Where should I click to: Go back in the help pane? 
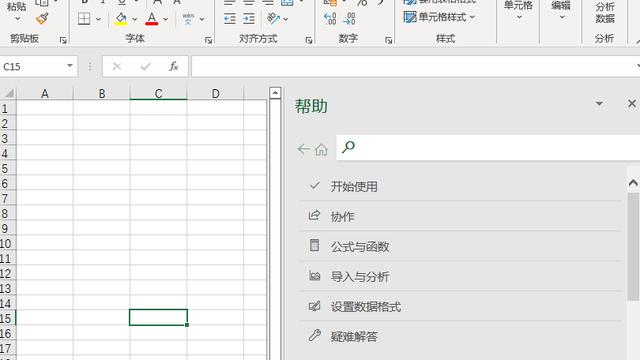tap(303, 149)
